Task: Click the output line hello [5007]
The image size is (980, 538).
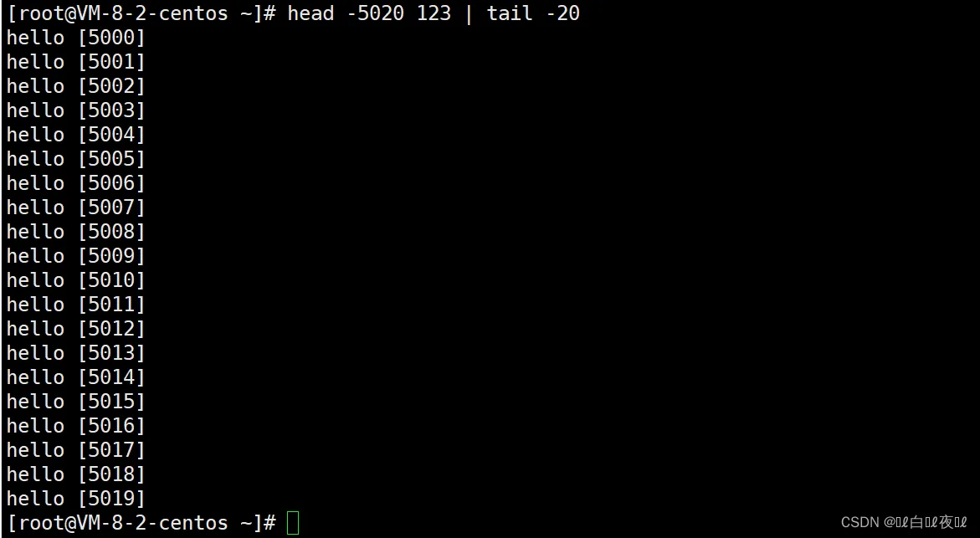Action: [x=75, y=208]
